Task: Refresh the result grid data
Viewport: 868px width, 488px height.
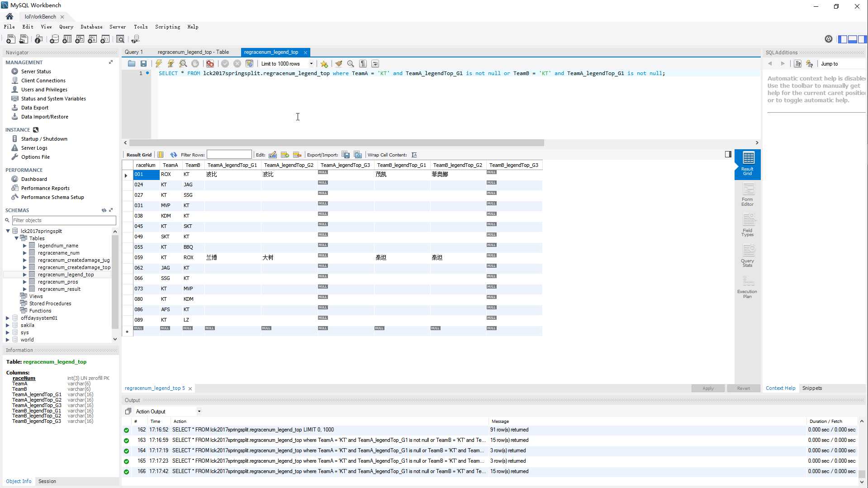Action: [174, 155]
